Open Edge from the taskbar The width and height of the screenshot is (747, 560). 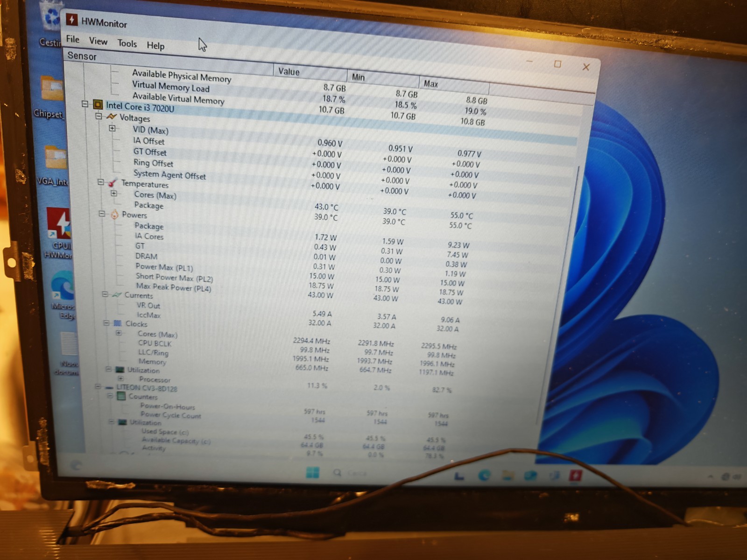coord(485,476)
